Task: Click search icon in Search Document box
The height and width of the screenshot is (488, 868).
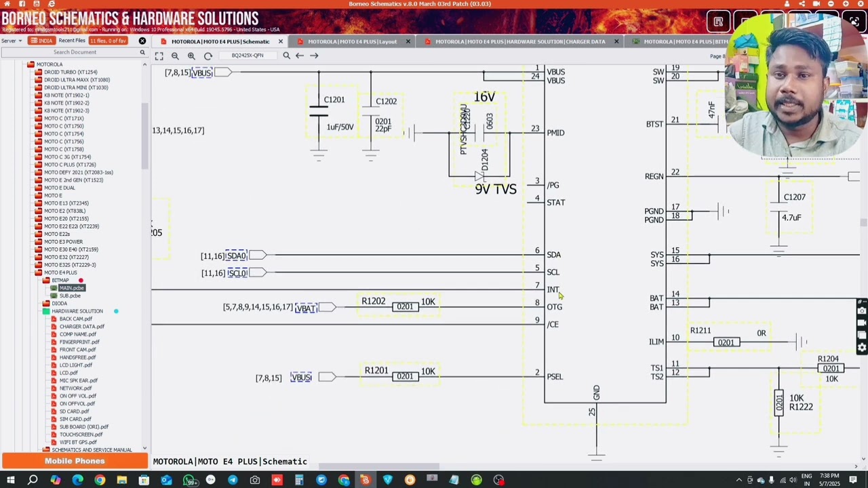Action: click(142, 52)
